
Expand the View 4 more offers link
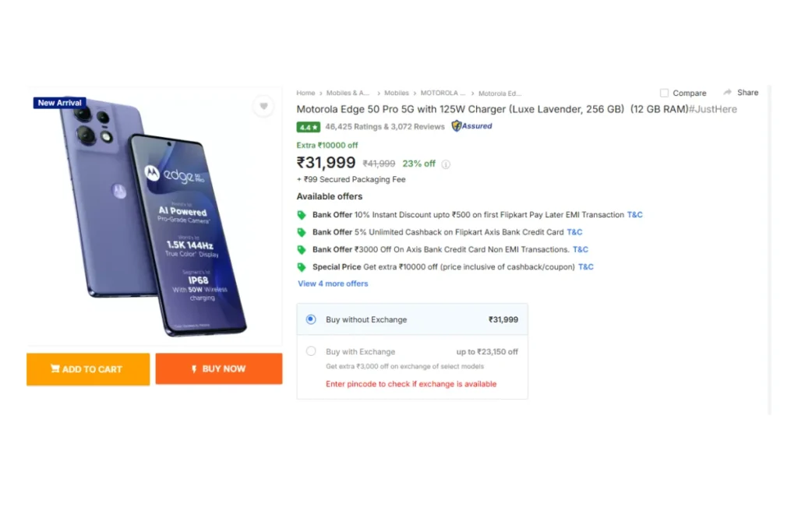(333, 284)
